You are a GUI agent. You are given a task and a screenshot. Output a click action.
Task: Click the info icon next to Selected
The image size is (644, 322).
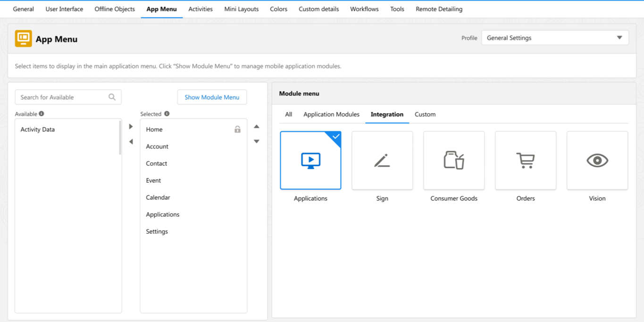pos(167,113)
